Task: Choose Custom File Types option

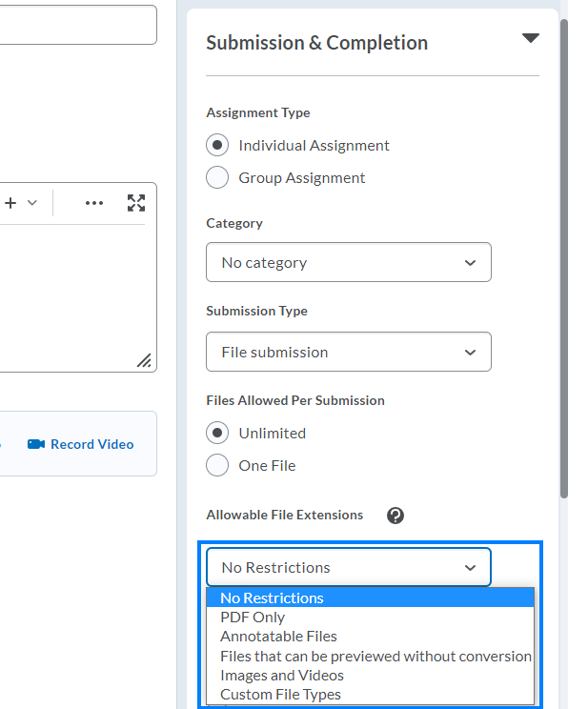Action: [x=280, y=695]
